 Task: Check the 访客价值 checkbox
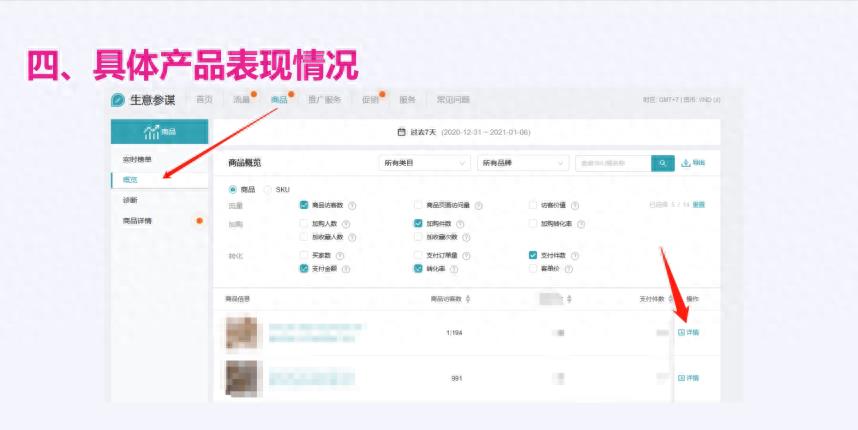(533, 205)
